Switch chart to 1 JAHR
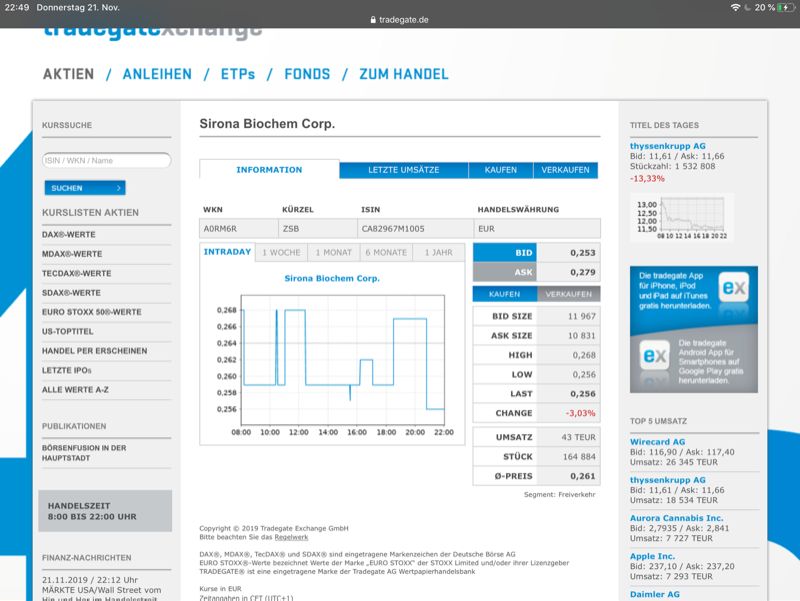This screenshot has height=601, width=800. click(x=439, y=253)
